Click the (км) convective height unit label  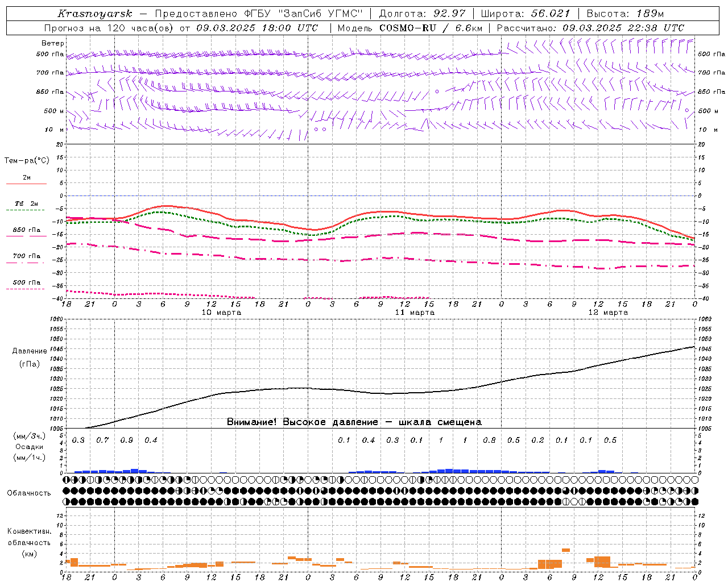30,554
